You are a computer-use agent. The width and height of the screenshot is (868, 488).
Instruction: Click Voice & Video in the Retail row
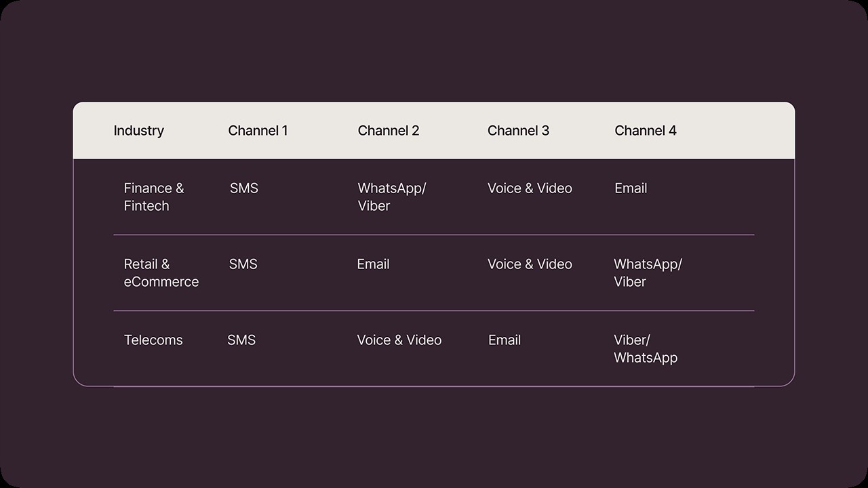[530, 264]
